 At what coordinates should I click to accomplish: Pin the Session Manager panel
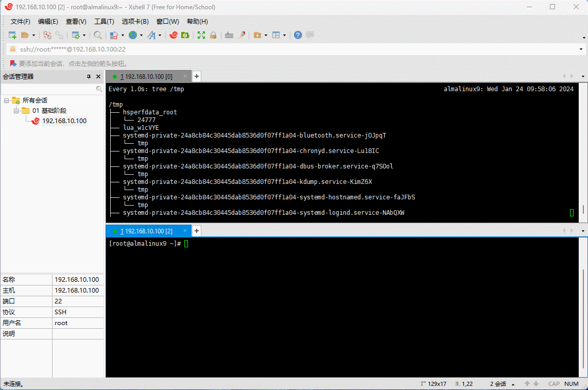pos(89,76)
